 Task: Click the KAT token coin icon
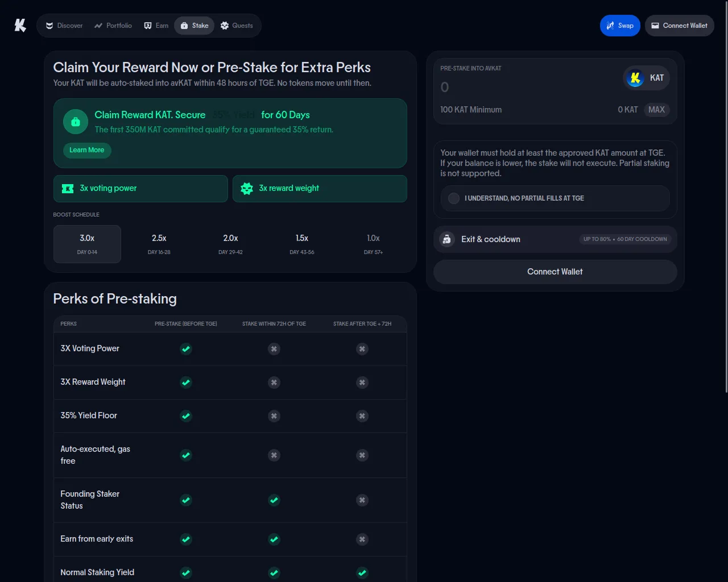coord(635,78)
